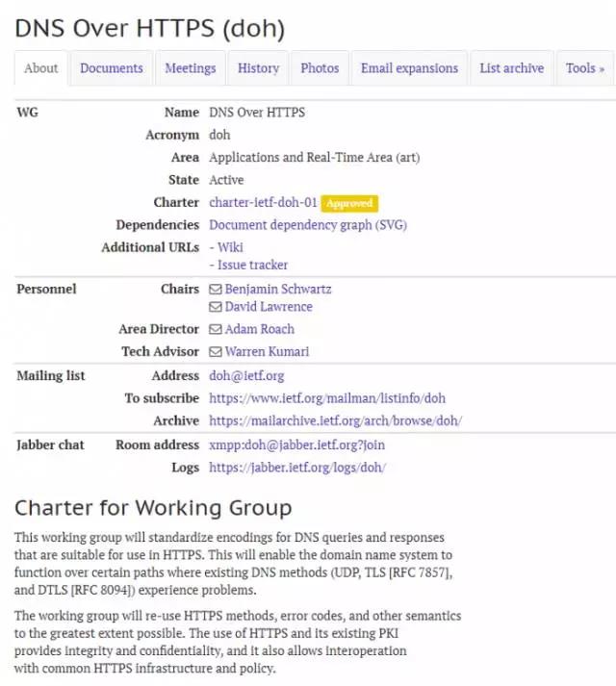The image size is (616, 686).
Task: Visit the Wiki link
Action: (230, 247)
